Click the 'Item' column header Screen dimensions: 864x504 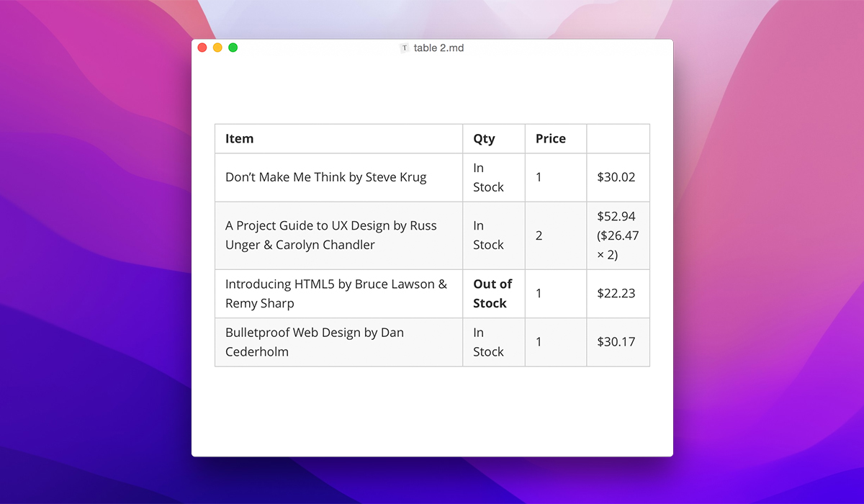[x=240, y=138]
